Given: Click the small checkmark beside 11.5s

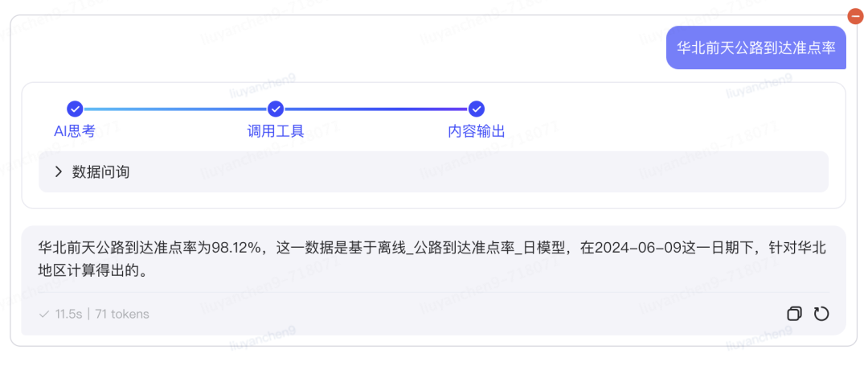Looking at the screenshot, I should point(44,314).
